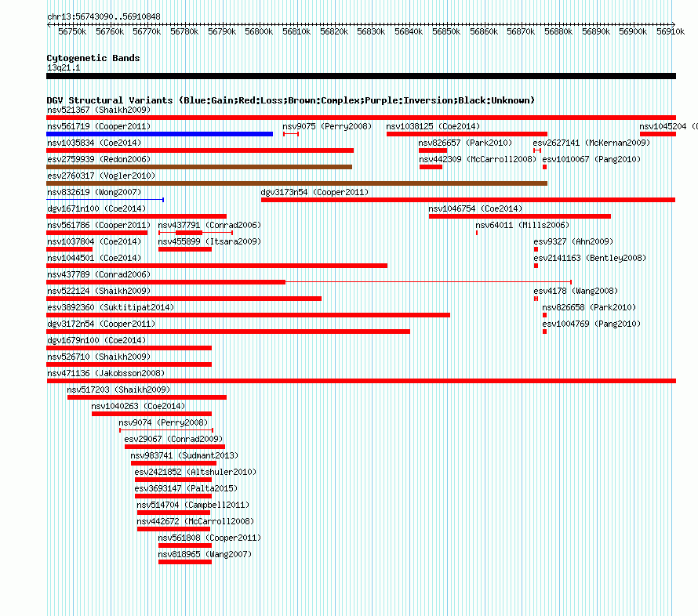Click the black 13q21.1 cytogenetic band bar
Viewport: 698px width, 616px height.
point(361,76)
